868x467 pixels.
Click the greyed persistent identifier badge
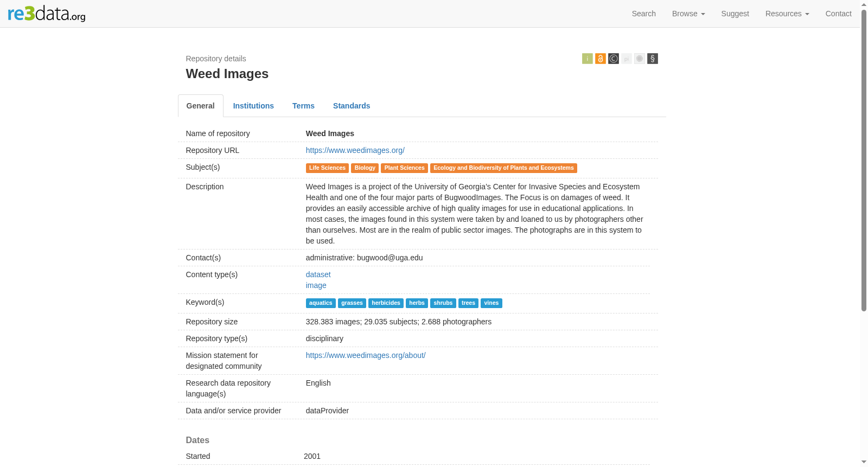[626, 59]
